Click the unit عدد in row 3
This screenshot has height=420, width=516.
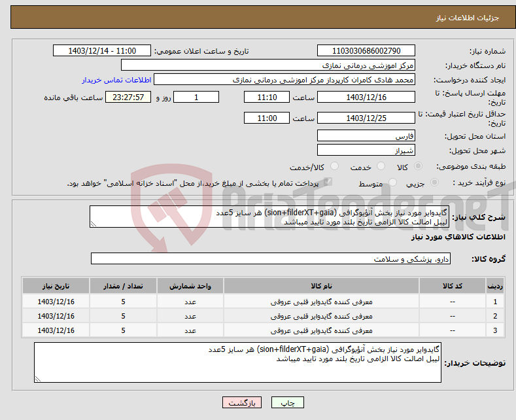(x=190, y=330)
